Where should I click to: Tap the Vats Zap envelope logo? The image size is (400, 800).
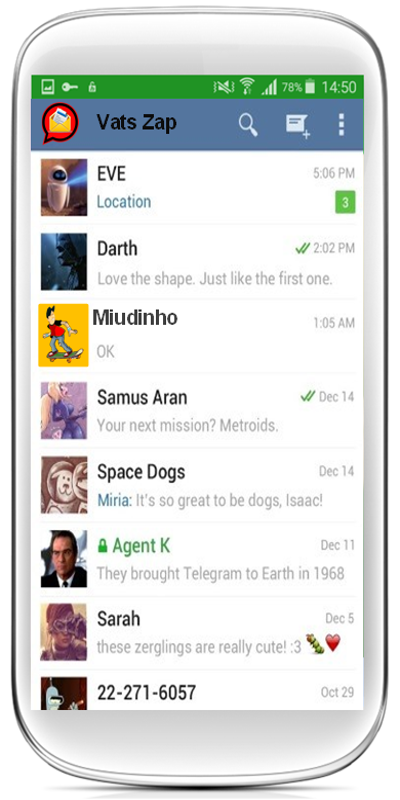tap(60, 123)
